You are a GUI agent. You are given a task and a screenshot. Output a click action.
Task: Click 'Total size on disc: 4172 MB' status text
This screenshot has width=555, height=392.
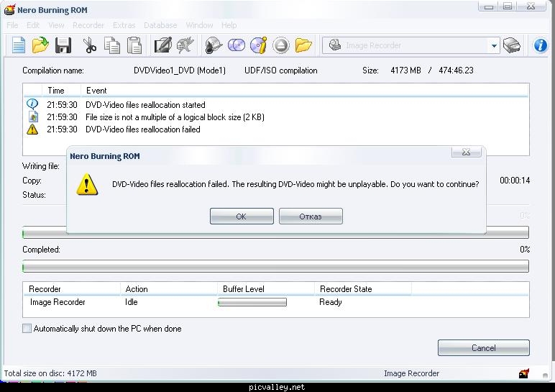coord(50,373)
